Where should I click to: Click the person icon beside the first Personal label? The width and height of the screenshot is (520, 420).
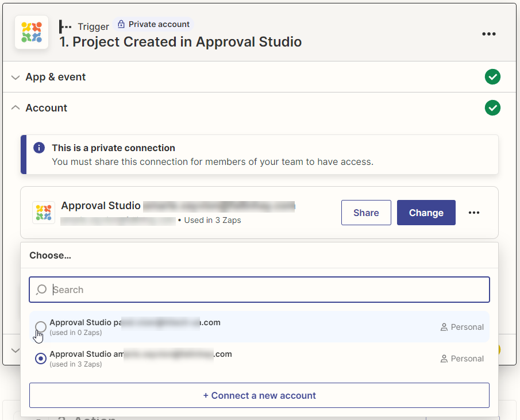point(444,327)
